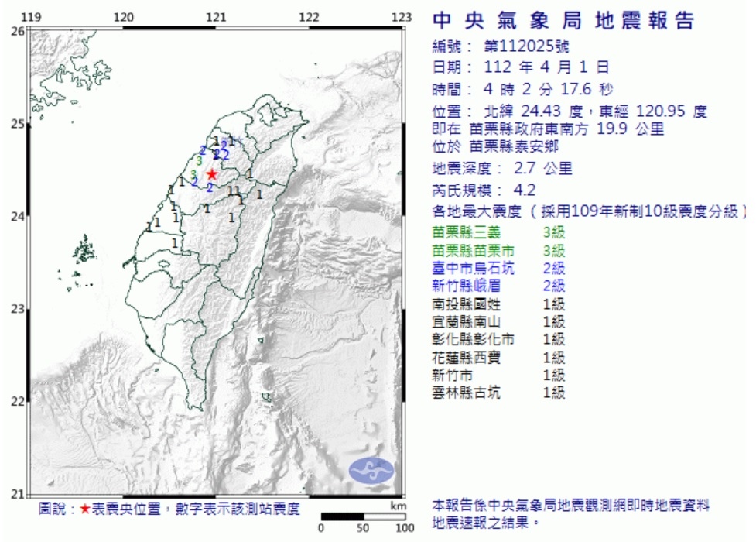Select the row 新竹市 1級
Image resolution: width=756 pixels, height=542 pixels.
(x=498, y=375)
